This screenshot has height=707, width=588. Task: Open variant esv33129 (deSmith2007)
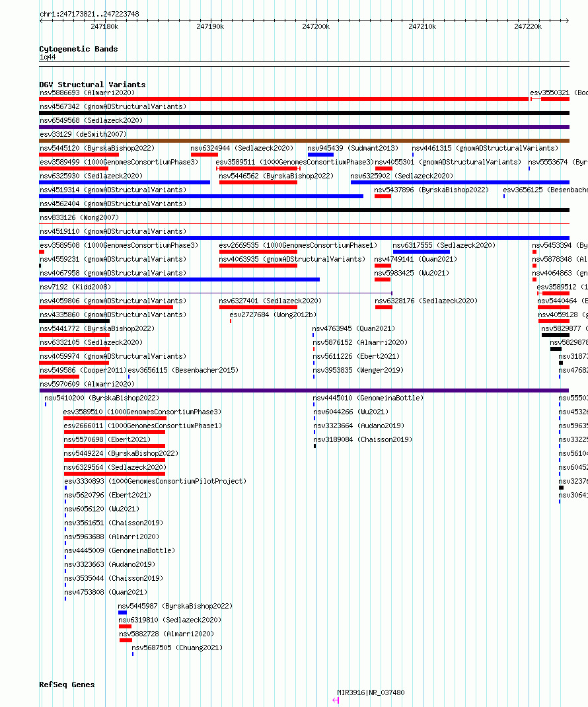pos(83,134)
